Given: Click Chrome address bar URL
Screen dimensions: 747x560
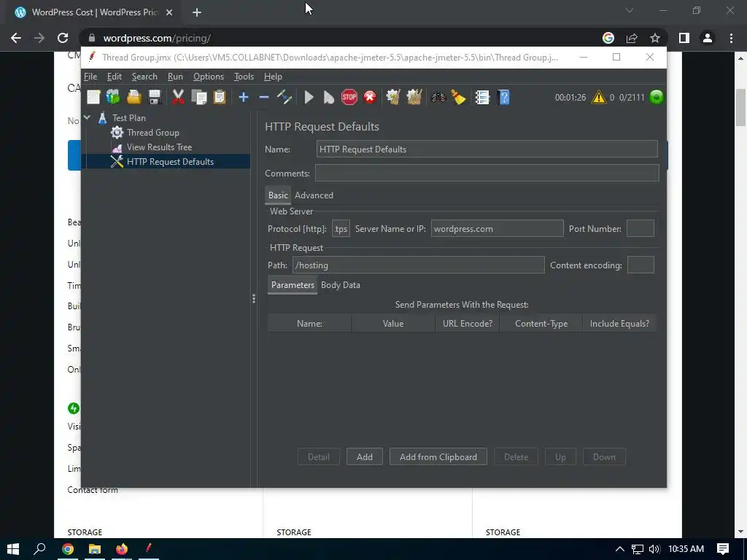Looking at the screenshot, I should pyautogui.click(x=157, y=38).
